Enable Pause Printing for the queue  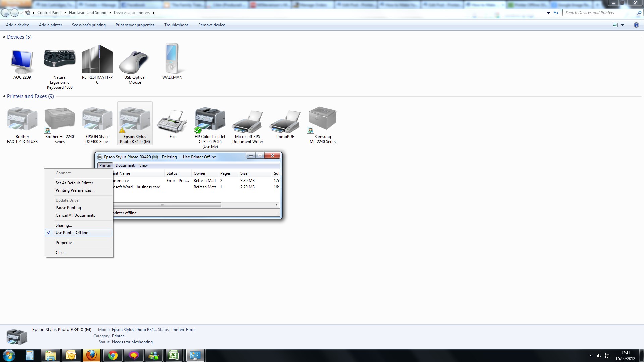[68, 207]
